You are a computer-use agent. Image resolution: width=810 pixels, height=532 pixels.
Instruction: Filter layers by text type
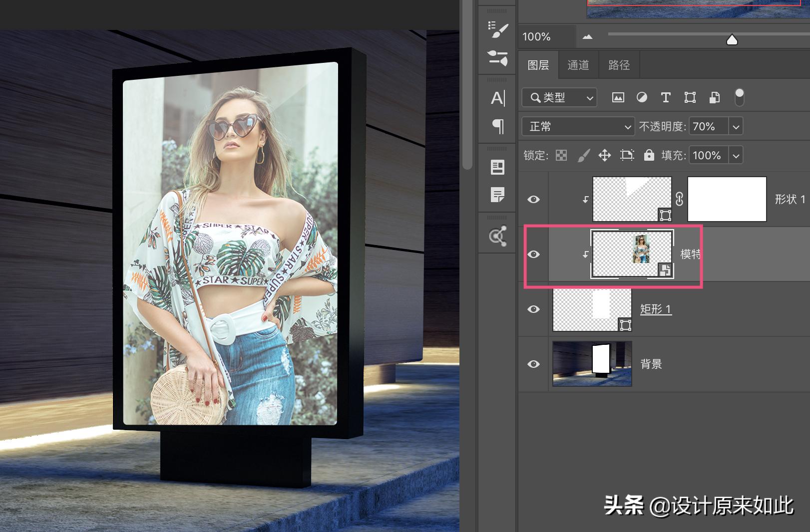point(665,98)
